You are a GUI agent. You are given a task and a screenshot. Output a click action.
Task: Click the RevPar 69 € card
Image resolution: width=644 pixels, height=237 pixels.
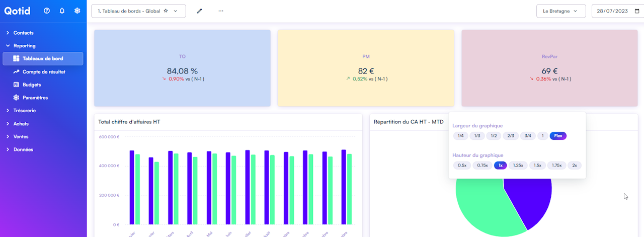coord(549,68)
